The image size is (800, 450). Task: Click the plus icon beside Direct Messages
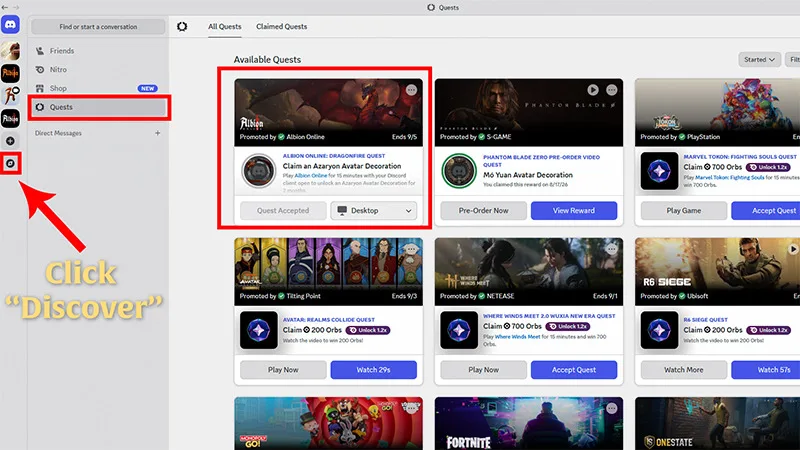click(158, 133)
